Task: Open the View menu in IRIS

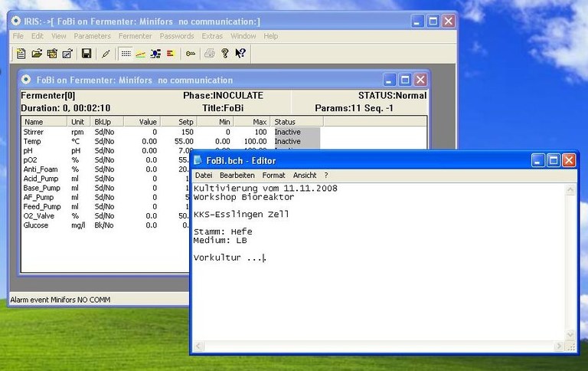Action: pyautogui.click(x=58, y=36)
